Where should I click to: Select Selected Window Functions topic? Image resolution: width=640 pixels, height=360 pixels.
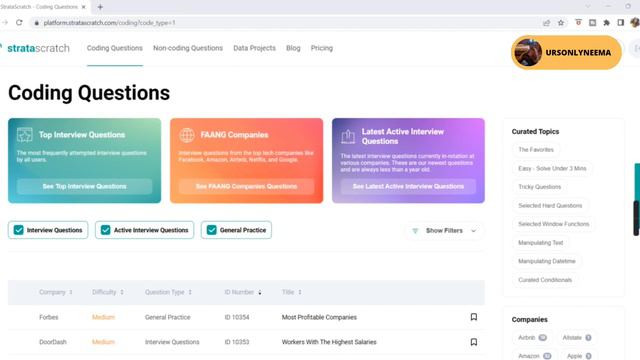[553, 224]
